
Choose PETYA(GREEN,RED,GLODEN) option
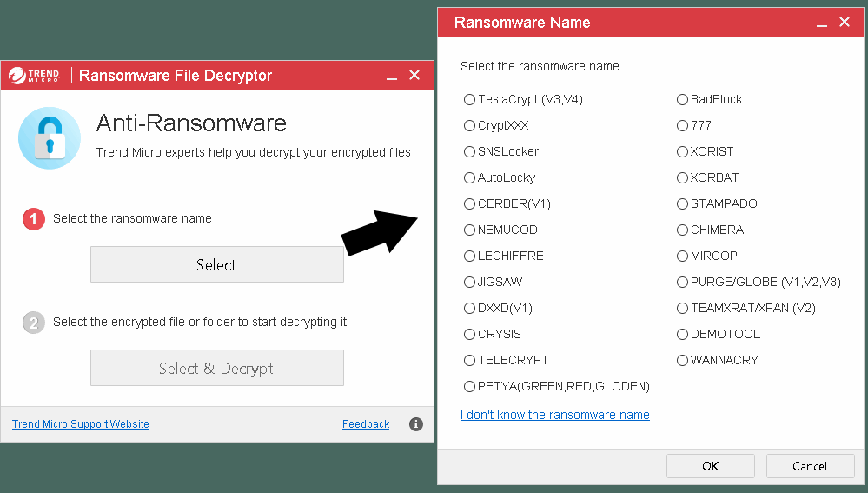click(469, 387)
